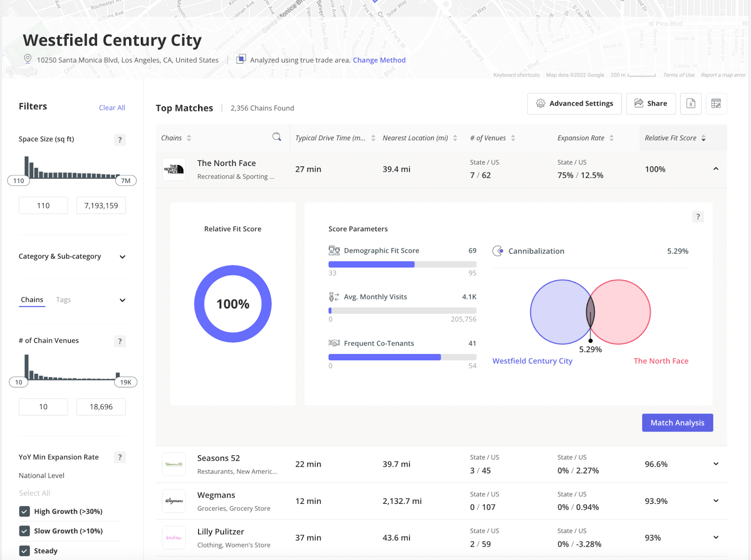This screenshot has width=751, height=560.
Task: Expand the Seasons 52 row
Action: pos(716,464)
